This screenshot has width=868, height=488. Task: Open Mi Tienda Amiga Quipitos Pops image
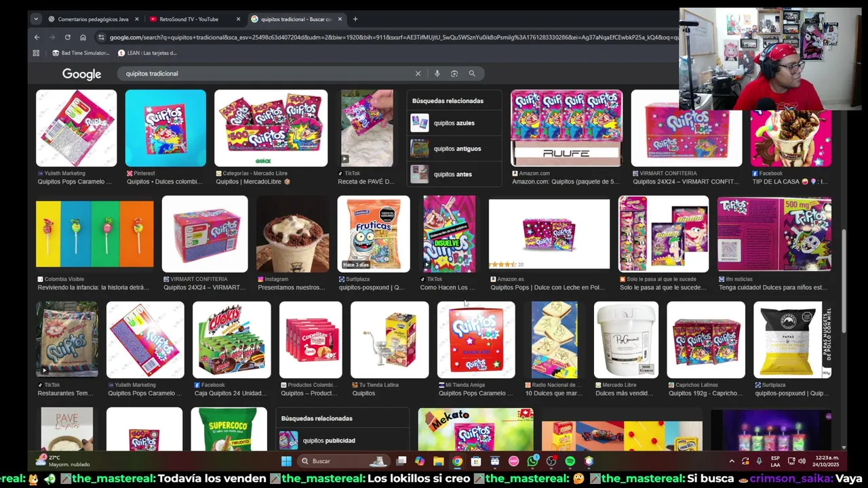(x=476, y=340)
